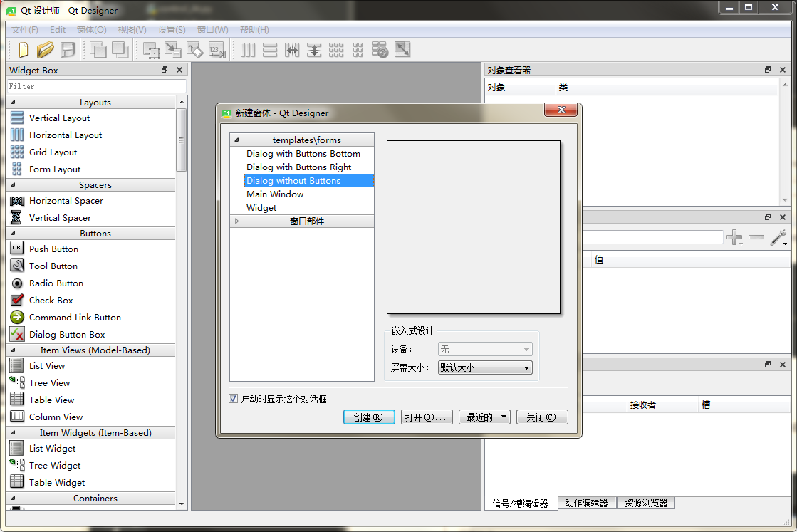Click Lay Out Horizontally toolbar icon
The image size is (797, 532).
(x=248, y=50)
